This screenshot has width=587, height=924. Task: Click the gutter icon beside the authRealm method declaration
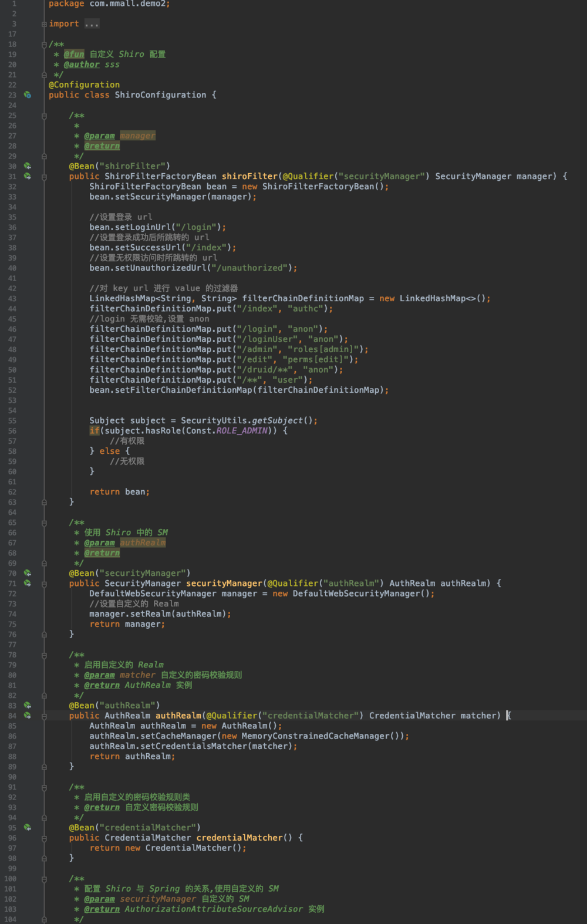click(x=28, y=716)
